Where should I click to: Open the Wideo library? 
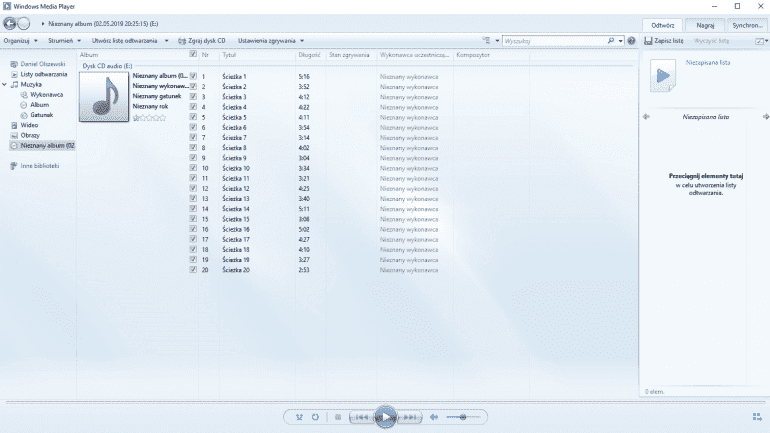pos(29,125)
